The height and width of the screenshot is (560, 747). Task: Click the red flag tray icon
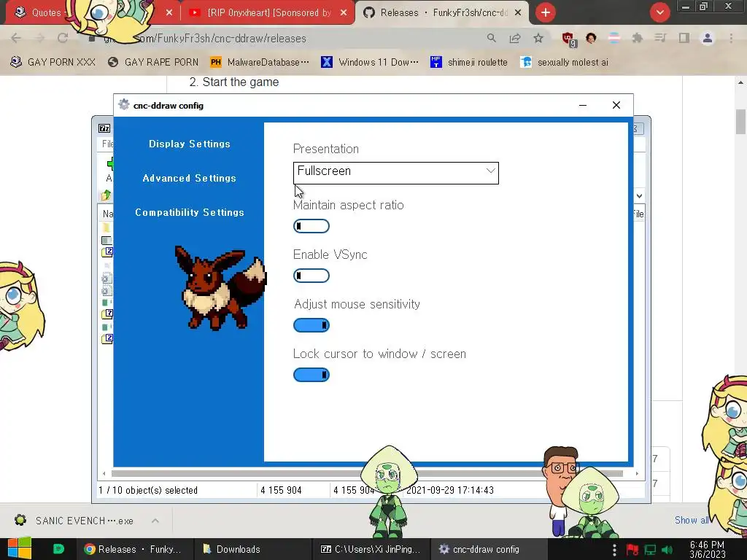[x=632, y=550]
